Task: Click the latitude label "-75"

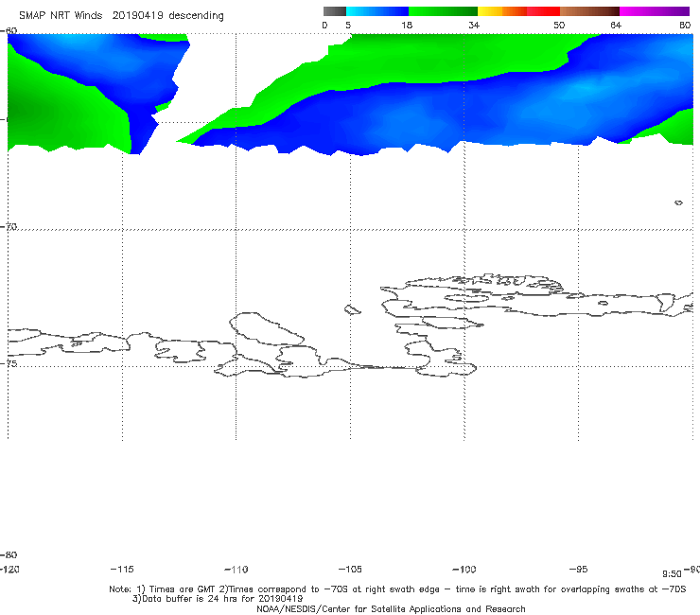Action: [9, 363]
